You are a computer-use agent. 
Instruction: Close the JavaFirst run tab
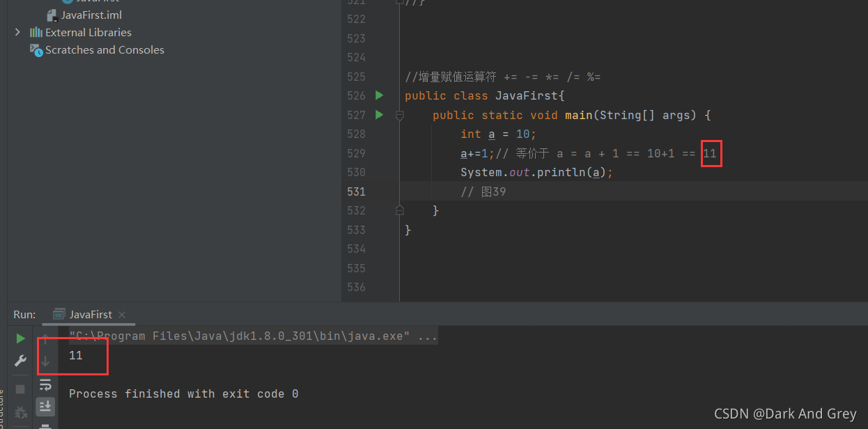(121, 315)
